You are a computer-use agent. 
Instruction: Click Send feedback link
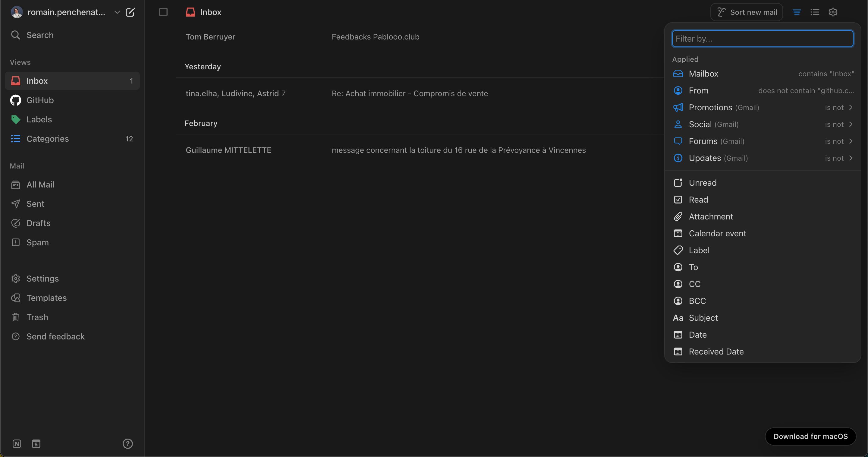[55, 336]
